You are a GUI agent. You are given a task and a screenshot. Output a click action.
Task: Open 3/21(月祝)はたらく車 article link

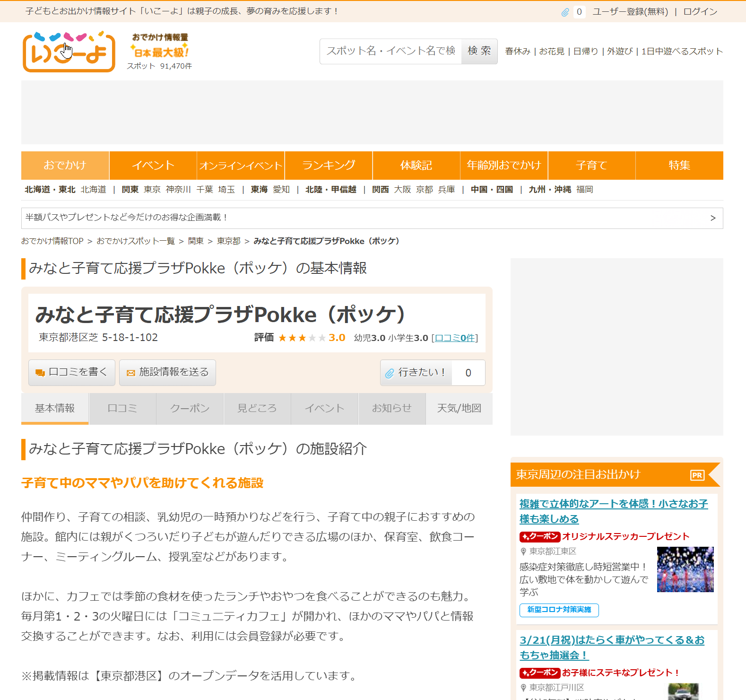pyautogui.click(x=612, y=647)
